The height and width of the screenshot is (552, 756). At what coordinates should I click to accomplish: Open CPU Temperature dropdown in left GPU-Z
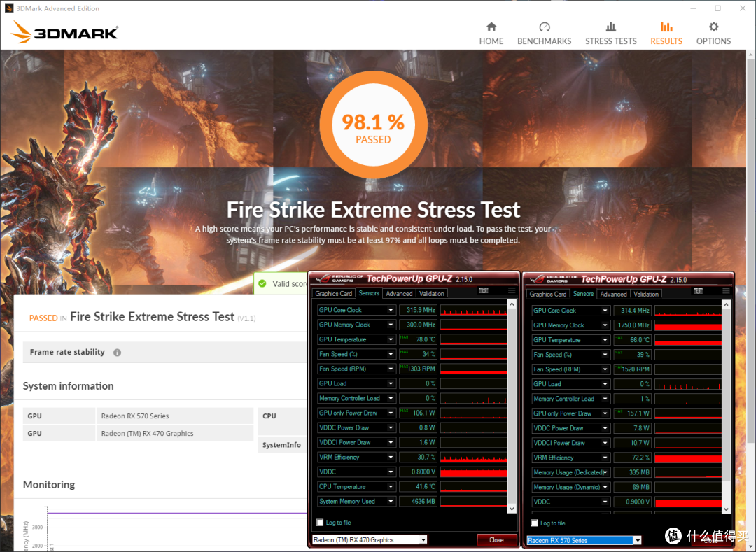pos(391,486)
